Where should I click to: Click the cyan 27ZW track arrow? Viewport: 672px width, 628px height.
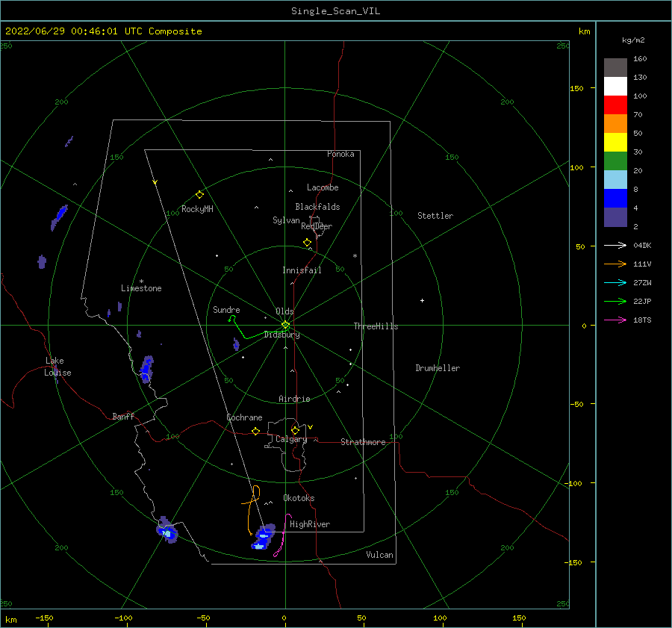(x=615, y=282)
